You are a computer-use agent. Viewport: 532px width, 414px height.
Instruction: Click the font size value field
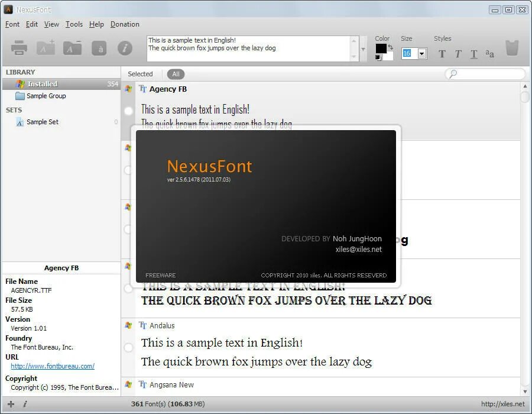409,54
